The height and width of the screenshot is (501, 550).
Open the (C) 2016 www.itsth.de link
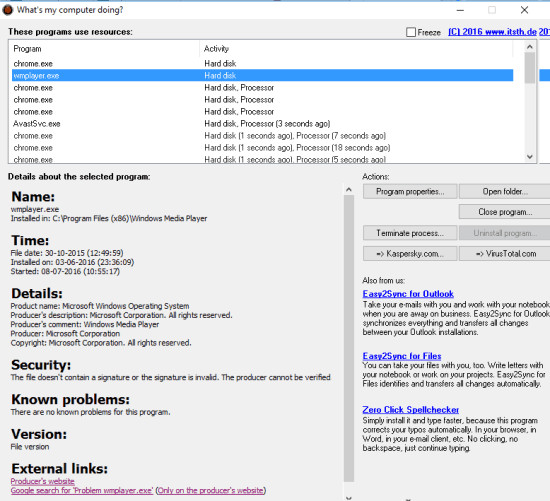(x=492, y=32)
